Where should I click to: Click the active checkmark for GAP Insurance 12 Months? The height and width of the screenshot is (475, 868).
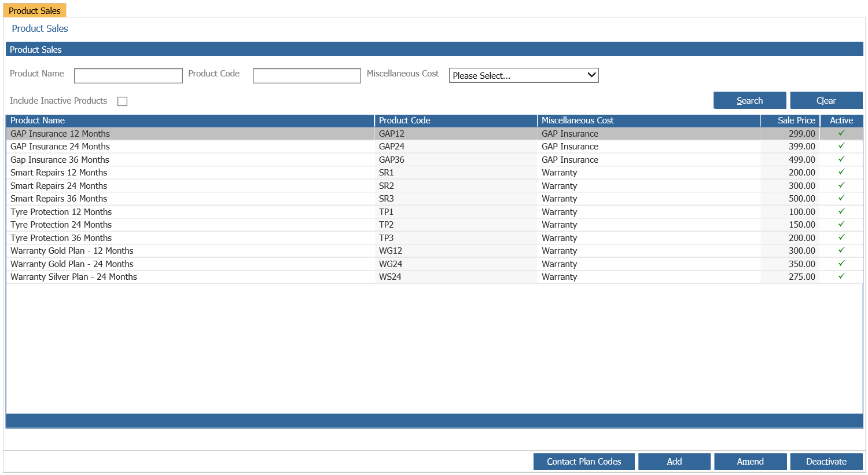pos(841,133)
